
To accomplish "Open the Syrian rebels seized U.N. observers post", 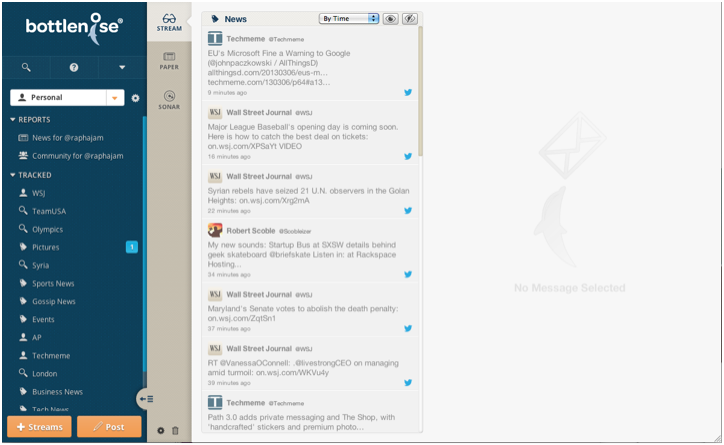I will (x=310, y=192).
